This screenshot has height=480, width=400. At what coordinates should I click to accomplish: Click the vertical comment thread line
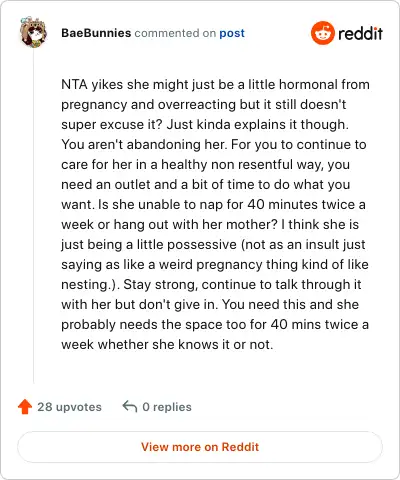33,216
